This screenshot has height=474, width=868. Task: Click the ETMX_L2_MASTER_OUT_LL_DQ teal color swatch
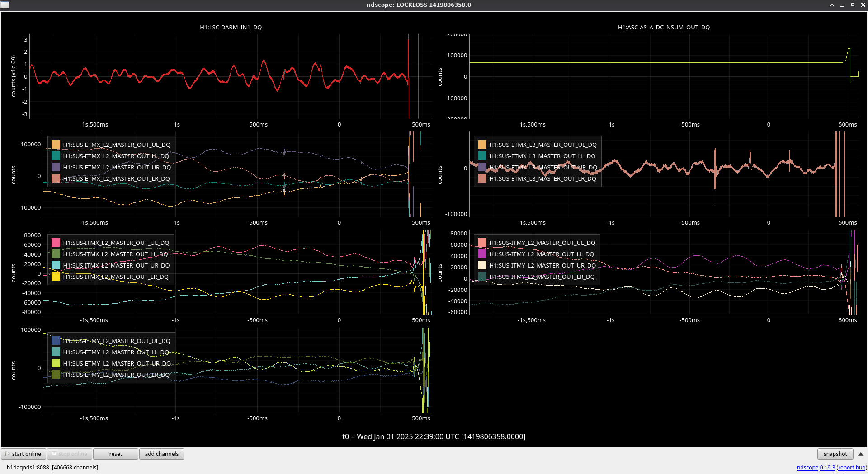coord(56,156)
